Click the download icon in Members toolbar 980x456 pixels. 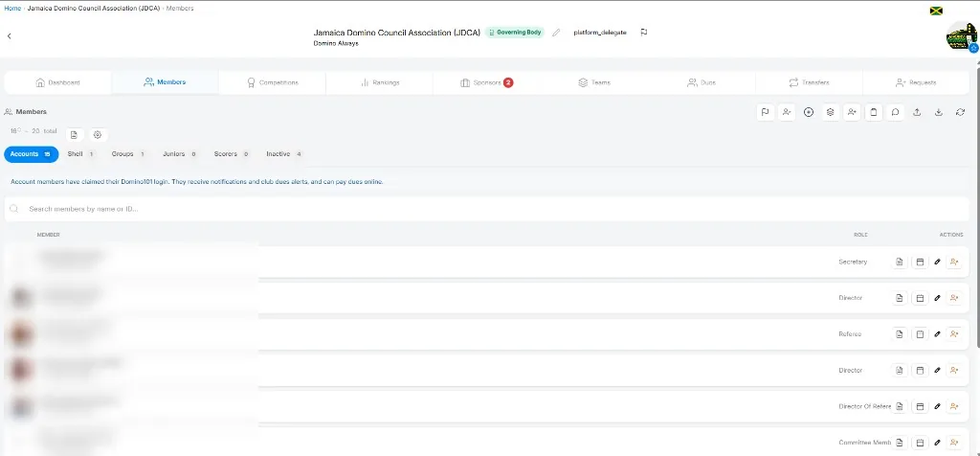click(939, 113)
